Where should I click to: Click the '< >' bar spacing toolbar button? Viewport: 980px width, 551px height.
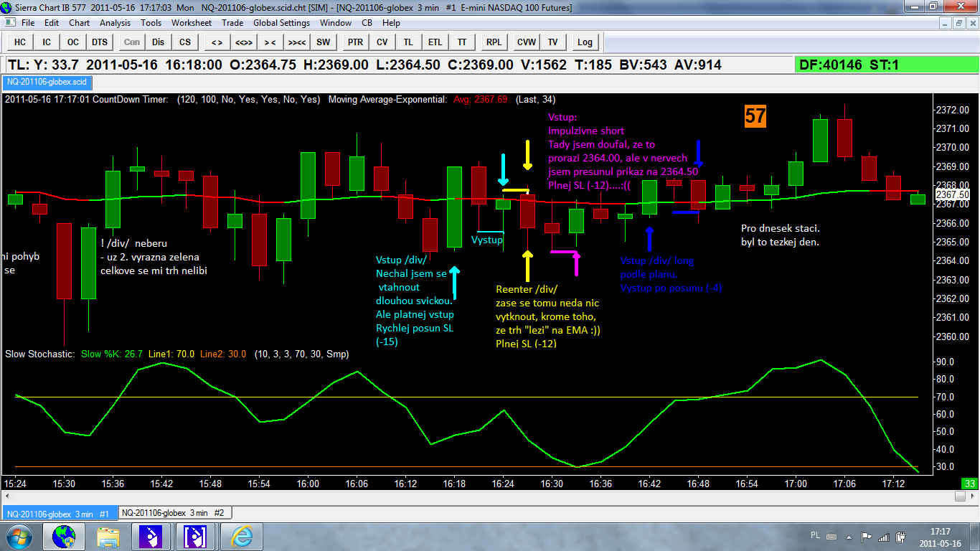(217, 42)
